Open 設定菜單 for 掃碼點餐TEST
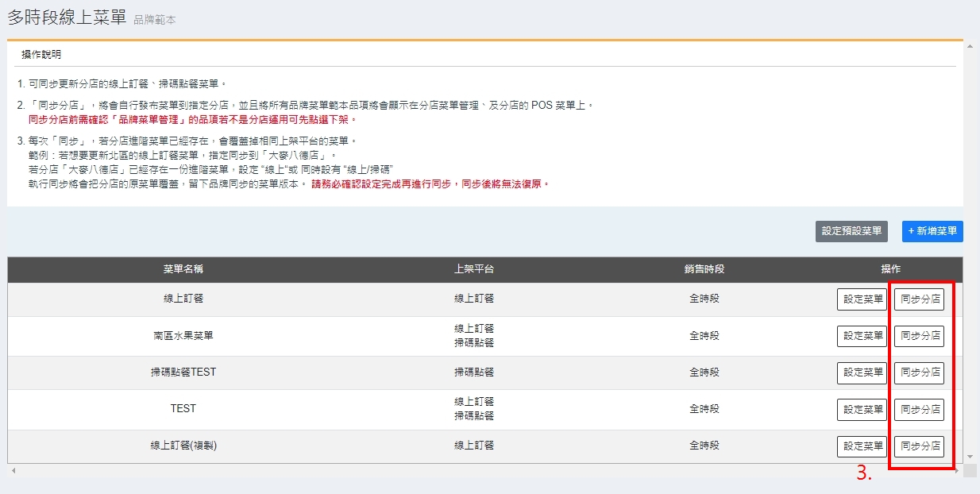This screenshot has height=494, width=980. click(862, 372)
